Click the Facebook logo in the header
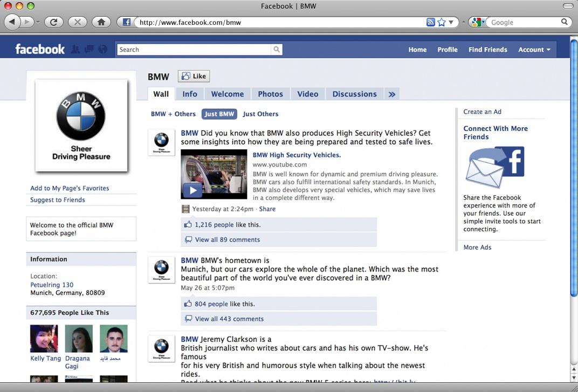 click(40, 50)
